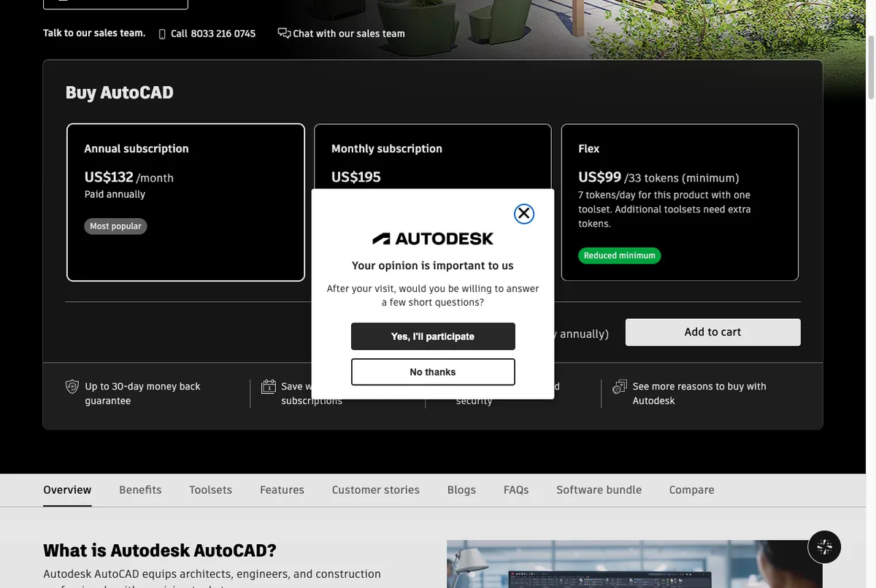Open the Overview tab

click(67, 490)
